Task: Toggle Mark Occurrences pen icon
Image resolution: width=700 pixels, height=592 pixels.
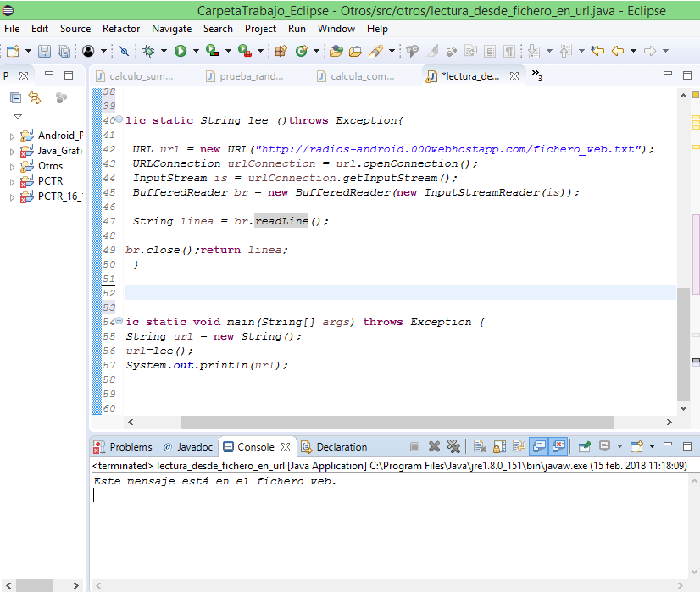Action: (x=432, y=51)
